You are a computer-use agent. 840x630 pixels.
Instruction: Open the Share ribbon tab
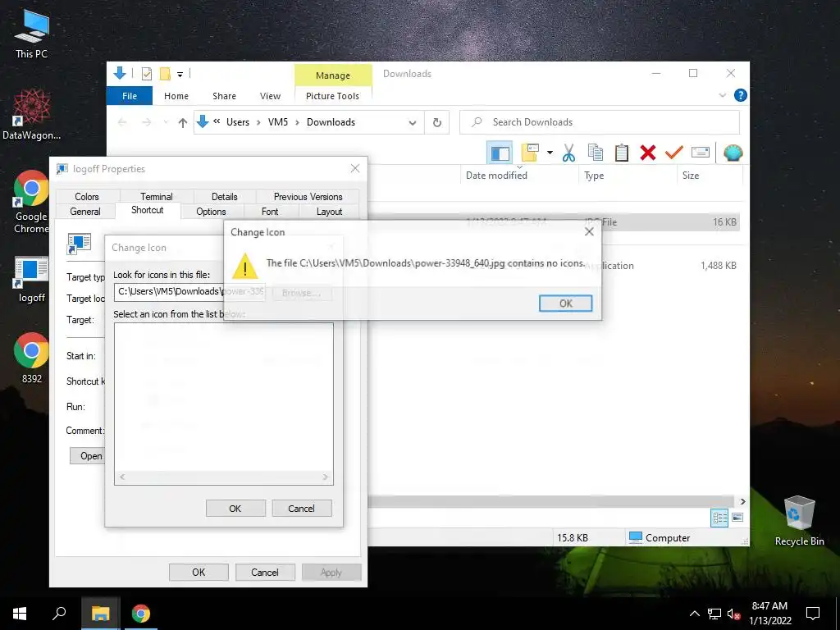[x=224, y=96]
